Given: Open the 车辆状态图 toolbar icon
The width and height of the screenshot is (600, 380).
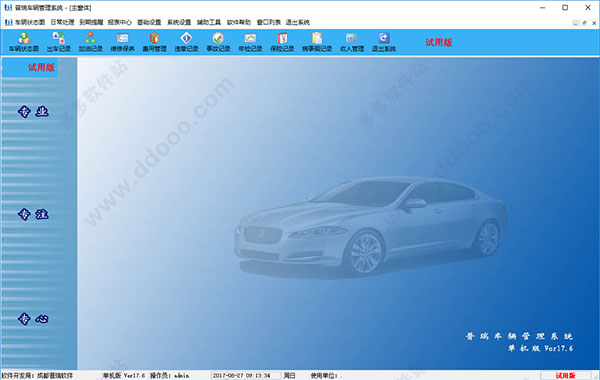Looking at the screenshot, I should [x=24, y=42].
